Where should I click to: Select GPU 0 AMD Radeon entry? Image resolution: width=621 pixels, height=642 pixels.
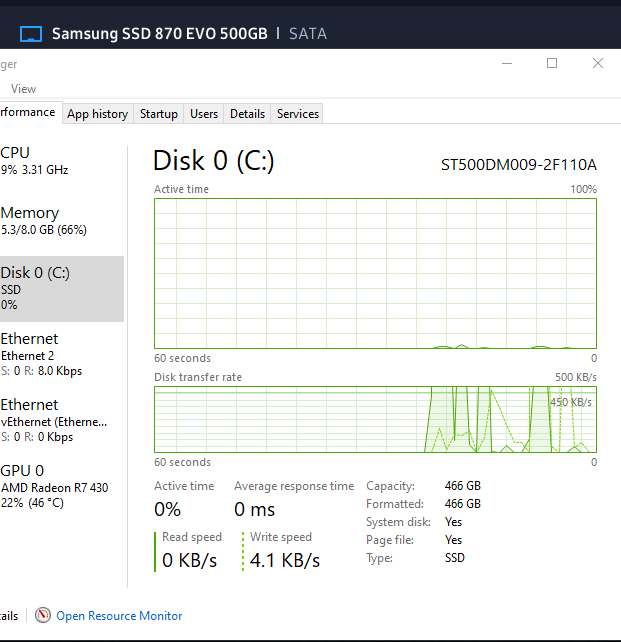[61, 486]
